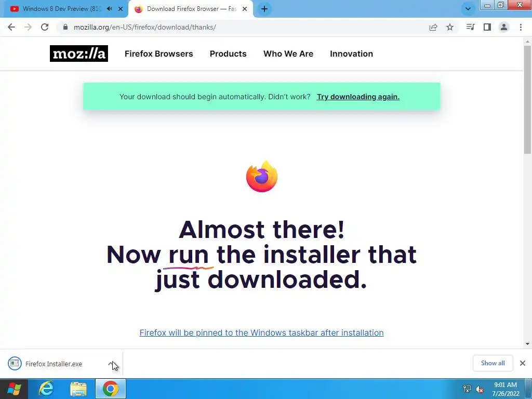Open the Chrome side panel
The width and height of the screenshot is (532, 399).
click(x=487, y=27)
